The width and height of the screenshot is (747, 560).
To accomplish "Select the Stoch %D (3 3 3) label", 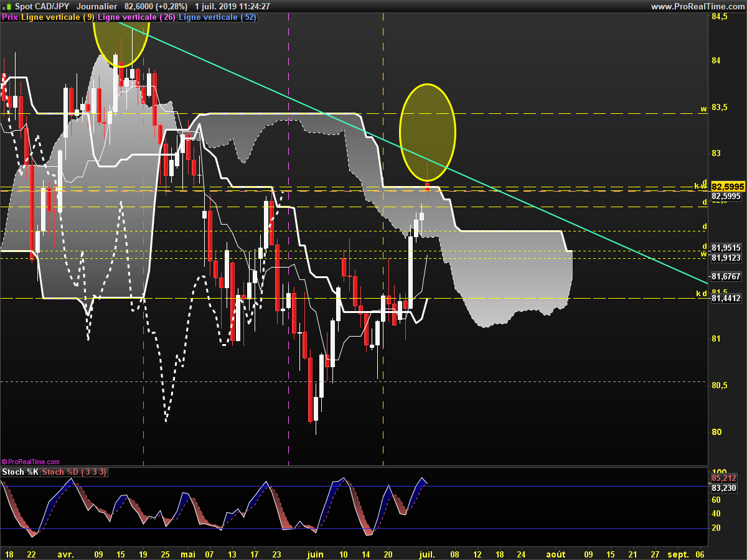I will click(74, 472).
